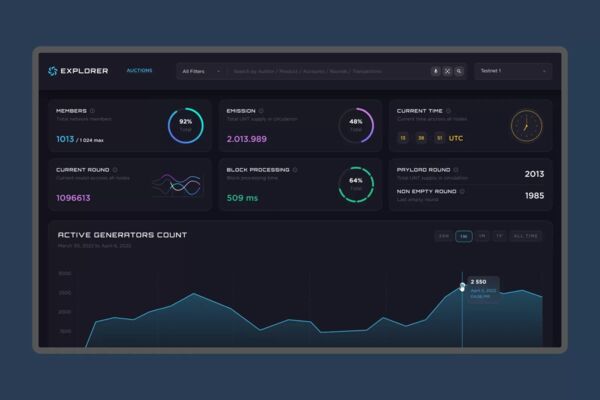Select the 1Y range button
Viewport: 600px width, 400px height.
coord(499,236)
